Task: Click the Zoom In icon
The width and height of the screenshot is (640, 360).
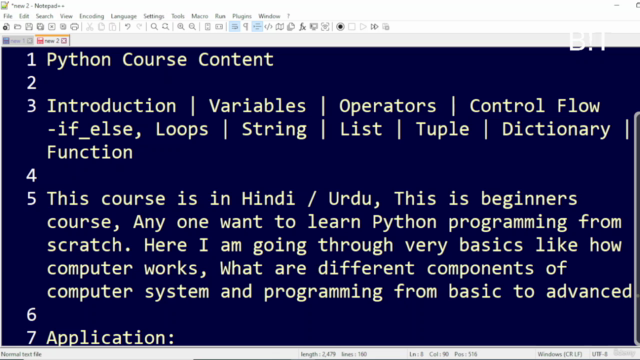Action: pyautogui.click(x=181, y=27)
